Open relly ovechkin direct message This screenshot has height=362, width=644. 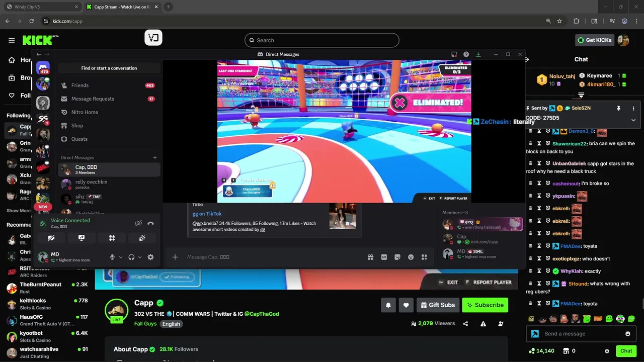[109, 185]
